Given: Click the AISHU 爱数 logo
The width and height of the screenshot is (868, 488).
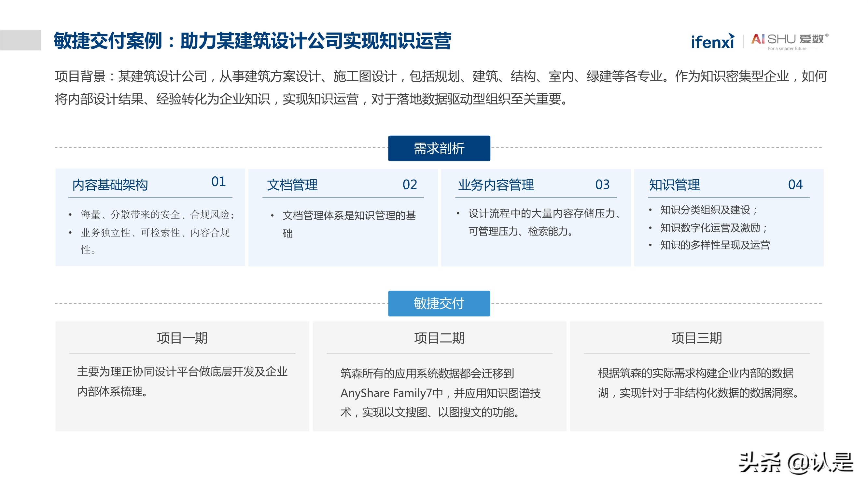Looking at the screenshot, I should [785, 40].
